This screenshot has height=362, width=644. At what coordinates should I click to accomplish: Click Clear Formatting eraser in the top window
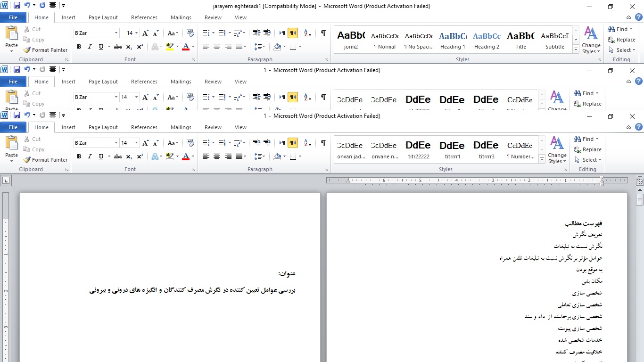[190, 33]
